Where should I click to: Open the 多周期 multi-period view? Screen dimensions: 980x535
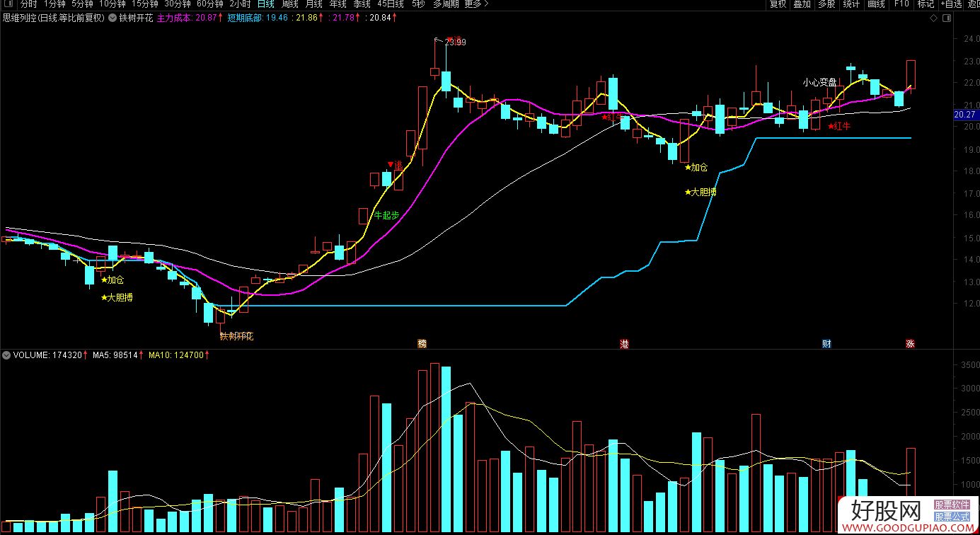446,4
